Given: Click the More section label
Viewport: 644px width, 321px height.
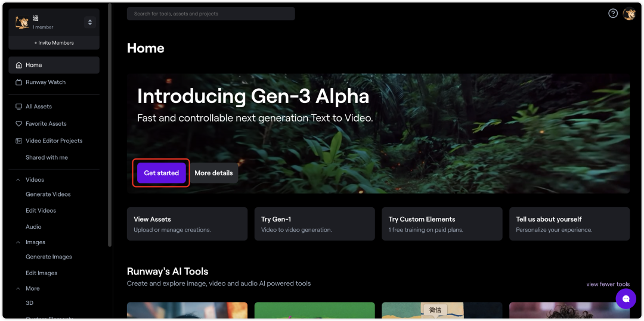Looking at the screenshot, I should point(33,289).
